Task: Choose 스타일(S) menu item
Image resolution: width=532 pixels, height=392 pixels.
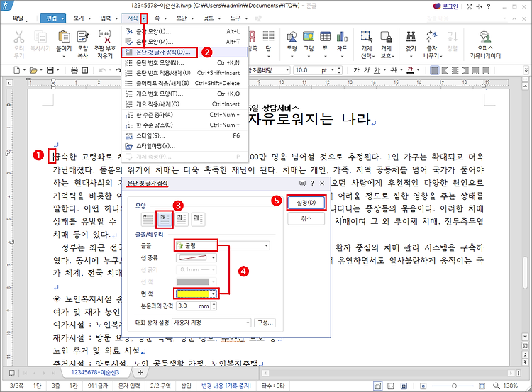Action: (x=185, y=135)
